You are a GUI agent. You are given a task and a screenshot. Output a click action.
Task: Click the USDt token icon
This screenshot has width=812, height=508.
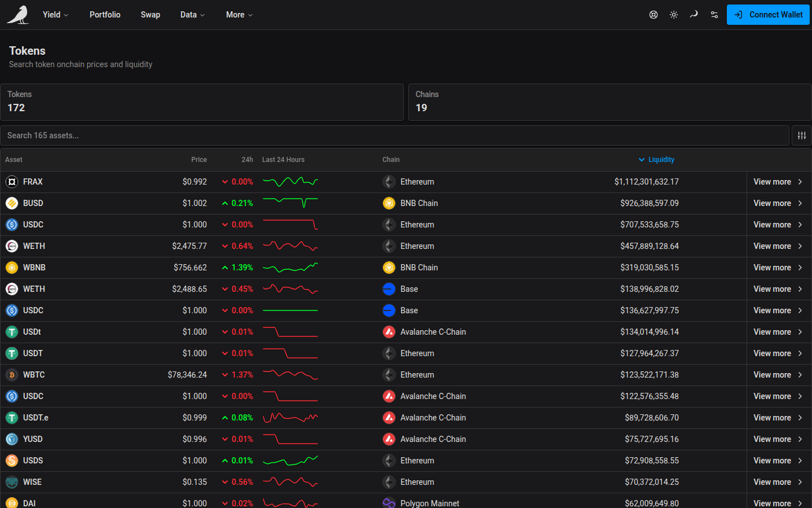(x=12, y=332)
